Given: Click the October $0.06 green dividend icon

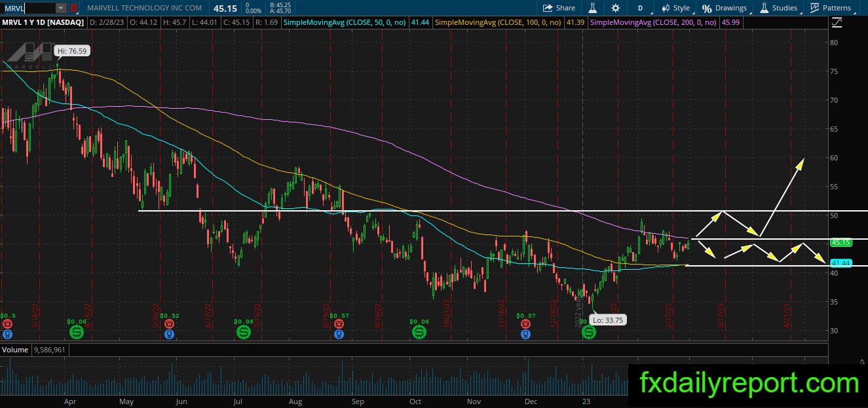Looking at the screenshot, I should click(x=419, y=333).
